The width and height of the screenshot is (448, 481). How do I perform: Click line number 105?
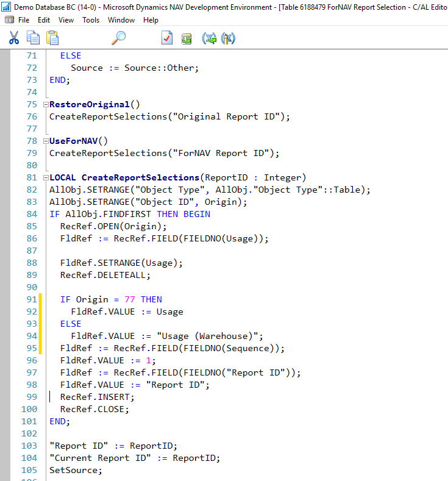click(x=29, y=470)
